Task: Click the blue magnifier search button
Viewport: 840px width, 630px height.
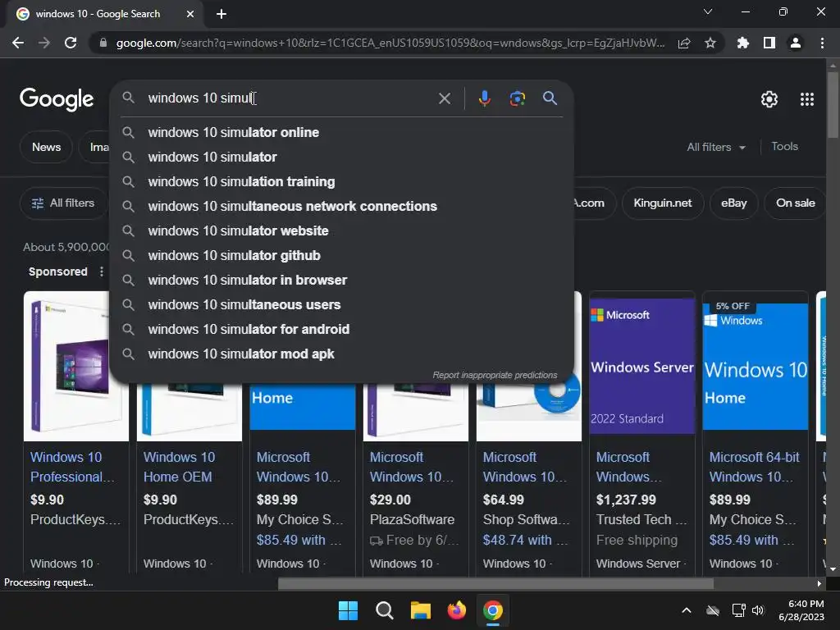Action: (550, 98)
